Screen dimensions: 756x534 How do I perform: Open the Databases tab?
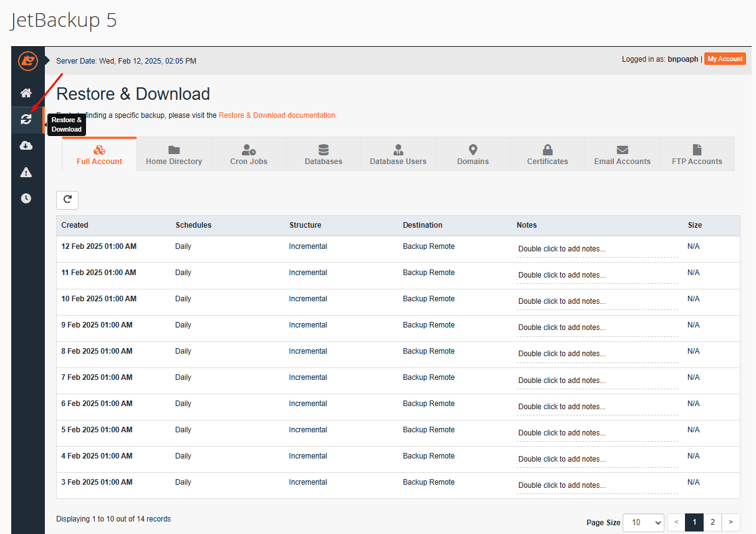pyautogui.click(x=323, y=155)
